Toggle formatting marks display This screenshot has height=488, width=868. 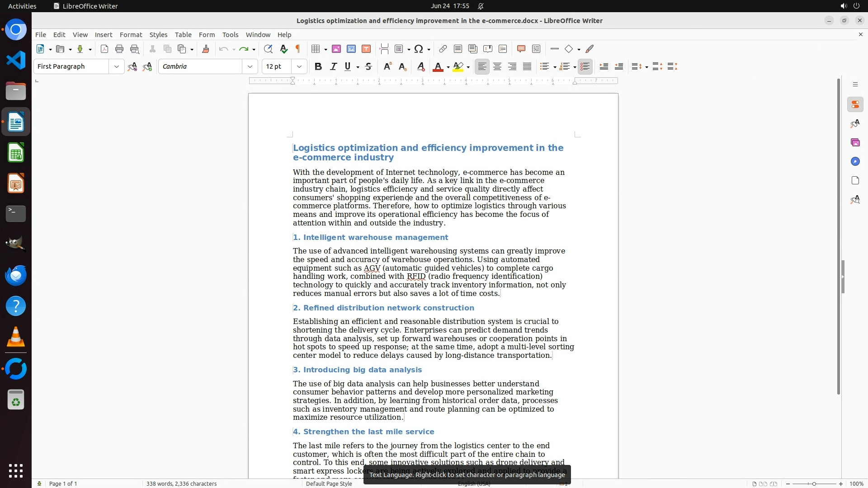click(298, 49)
